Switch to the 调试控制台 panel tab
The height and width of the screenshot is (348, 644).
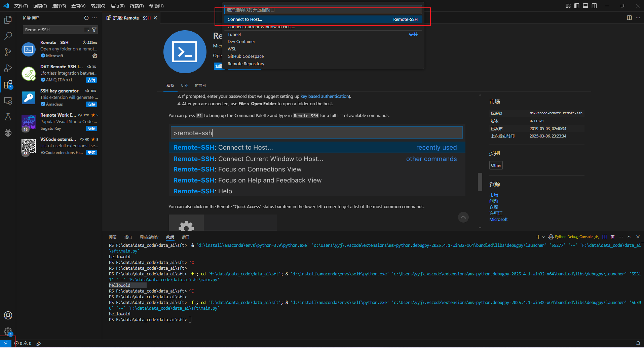(x=149, y=237)
